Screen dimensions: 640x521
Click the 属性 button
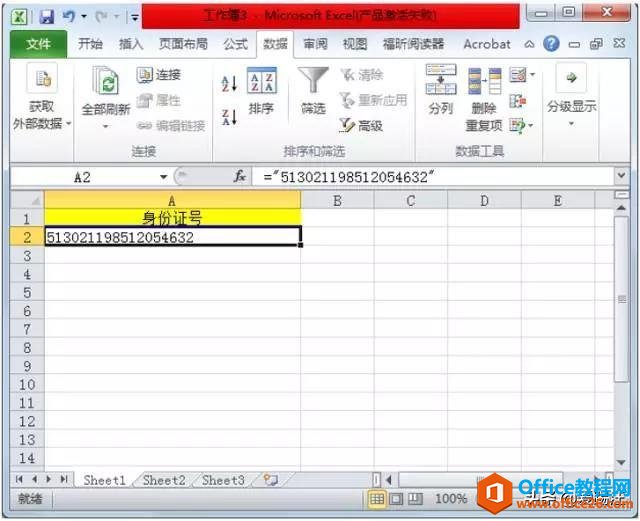click(x=158, y=100)
